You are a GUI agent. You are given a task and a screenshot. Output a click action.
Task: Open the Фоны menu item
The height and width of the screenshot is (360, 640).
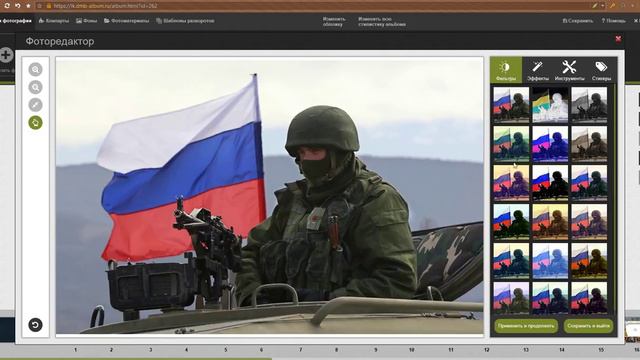click(87, 20)
